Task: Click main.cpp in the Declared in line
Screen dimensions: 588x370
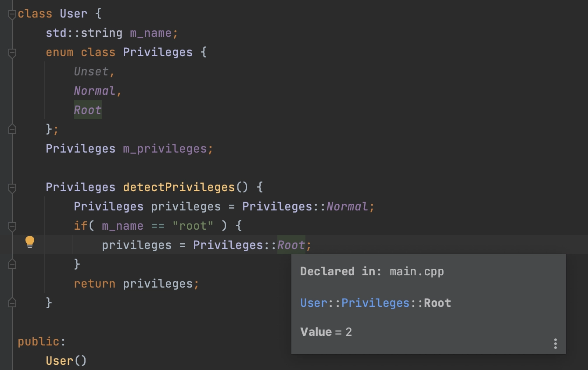Action: click(x=417, y=272)
